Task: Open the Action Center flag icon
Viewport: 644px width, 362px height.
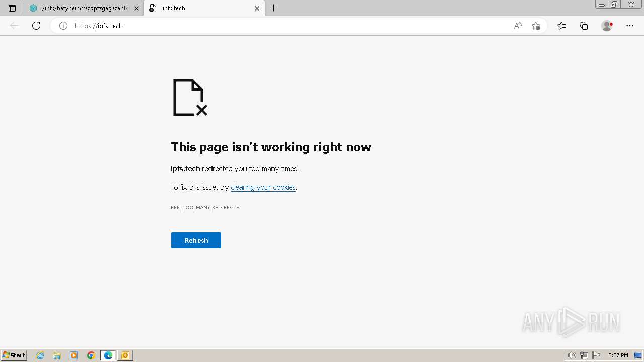Action: [x=596, y=355]
